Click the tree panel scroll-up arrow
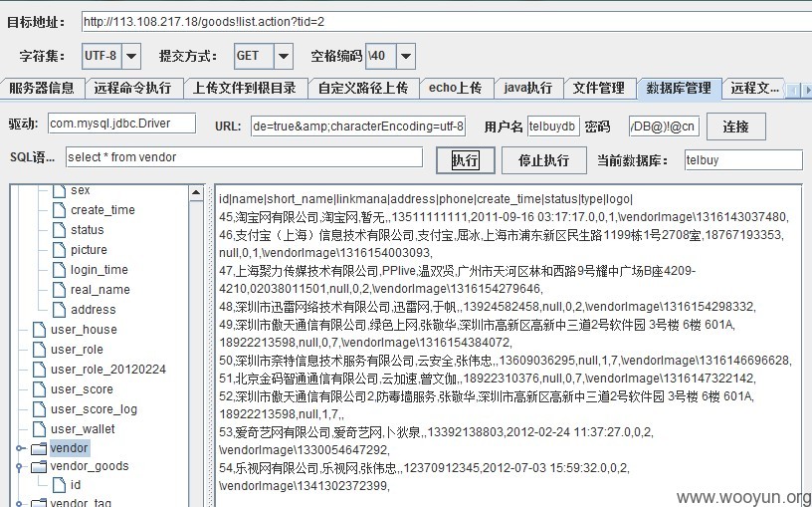The width and height of the screenshot is (812, 507). 196,193
